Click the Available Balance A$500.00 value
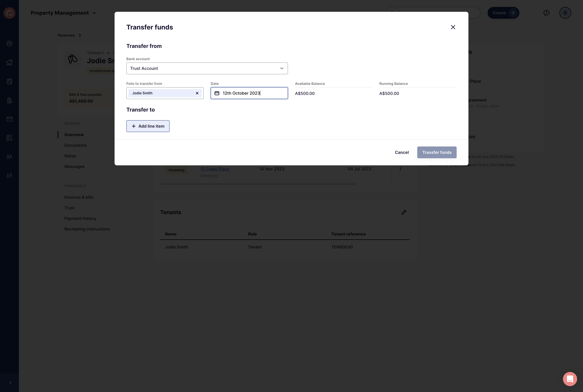583x392 pixels. (305, 93)
